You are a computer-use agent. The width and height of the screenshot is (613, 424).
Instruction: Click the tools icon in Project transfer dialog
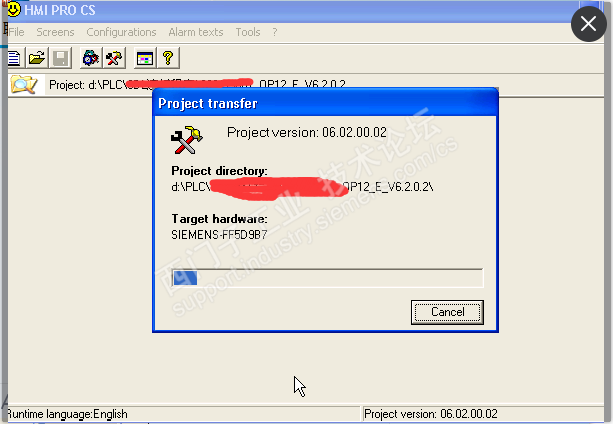click(186, 140)
